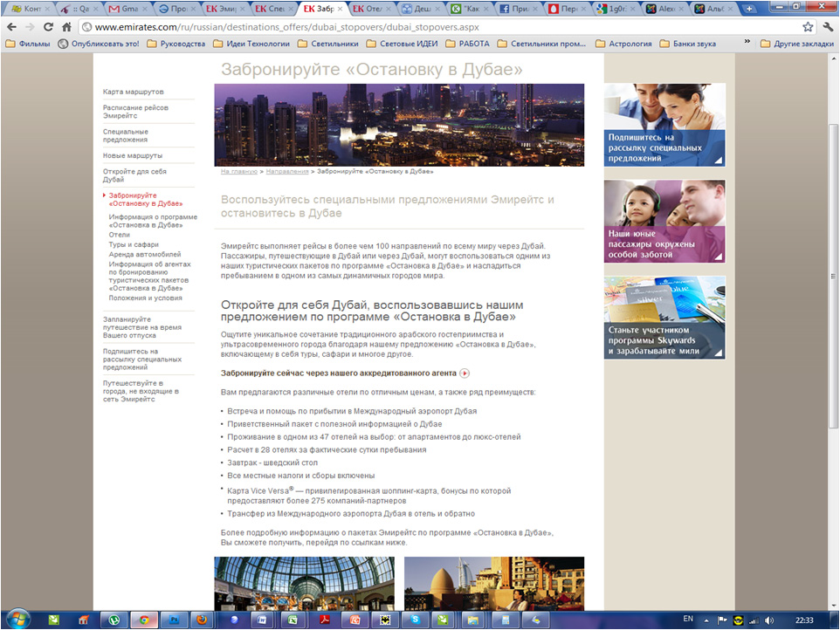
Task: Click the 'На главную' breadcrumb link
Action: tap(239, 171)
